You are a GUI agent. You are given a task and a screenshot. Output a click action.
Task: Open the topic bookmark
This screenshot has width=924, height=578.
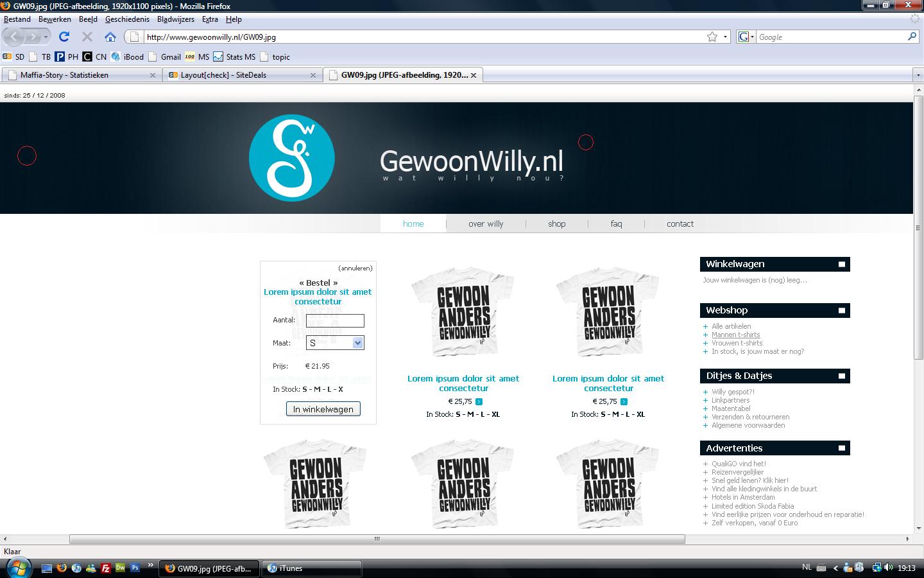(x=275, y=57)
